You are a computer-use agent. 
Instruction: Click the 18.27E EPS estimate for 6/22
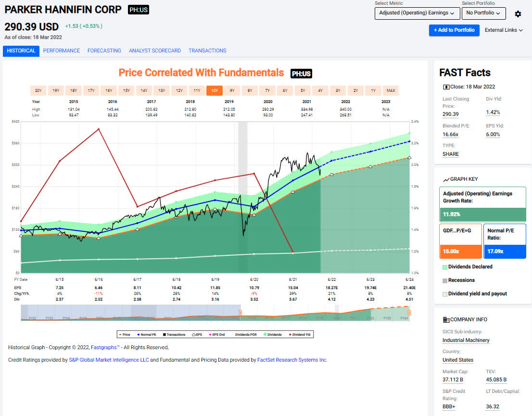[x=331, y=288]
